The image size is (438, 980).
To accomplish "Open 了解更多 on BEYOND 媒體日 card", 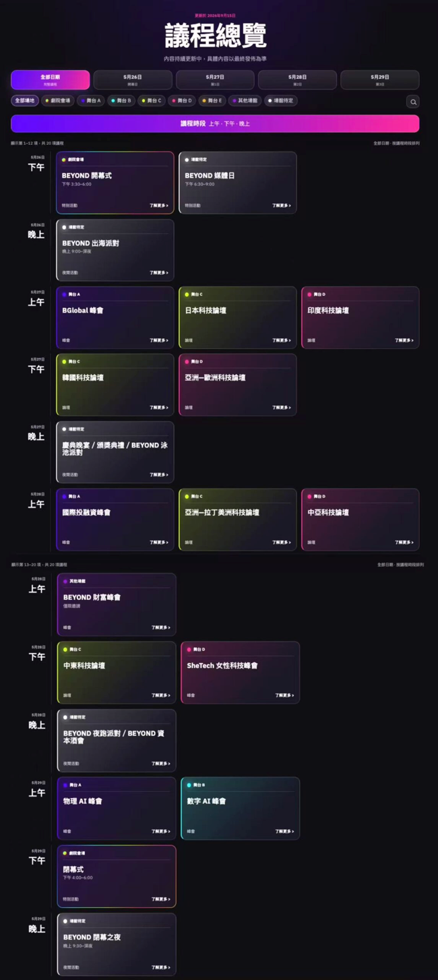I will point(282,206).
